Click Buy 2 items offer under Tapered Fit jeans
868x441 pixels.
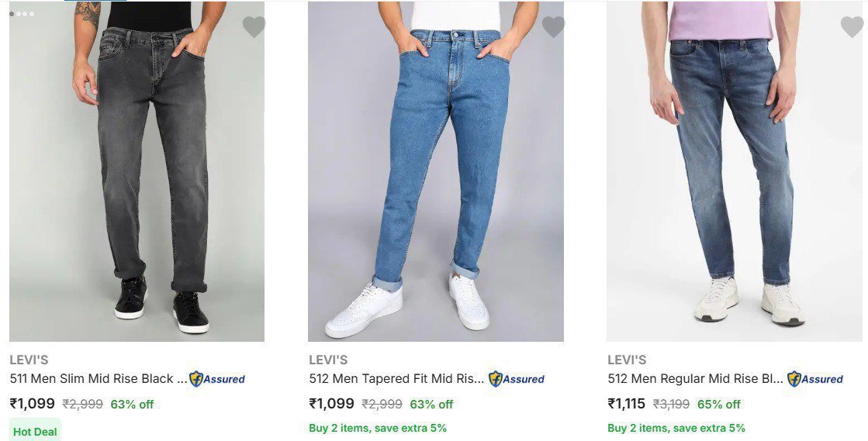click(378, 428)
